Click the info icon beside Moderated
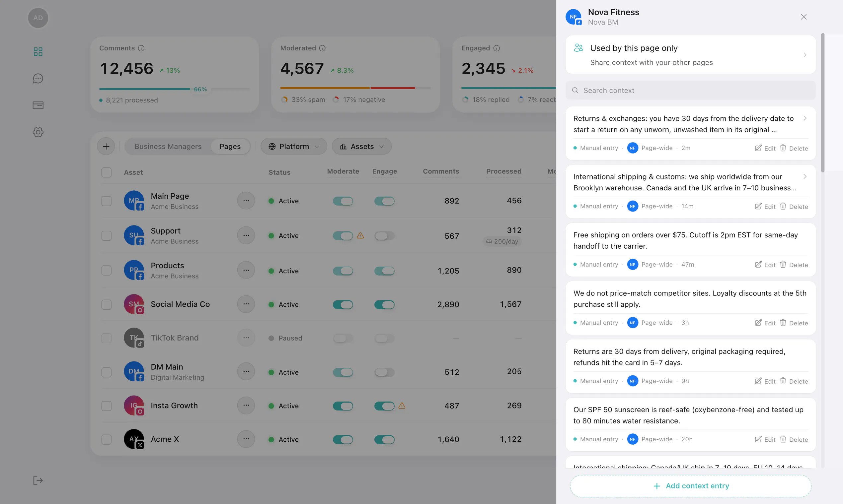The image size is (843, 504). coord(322,48)
